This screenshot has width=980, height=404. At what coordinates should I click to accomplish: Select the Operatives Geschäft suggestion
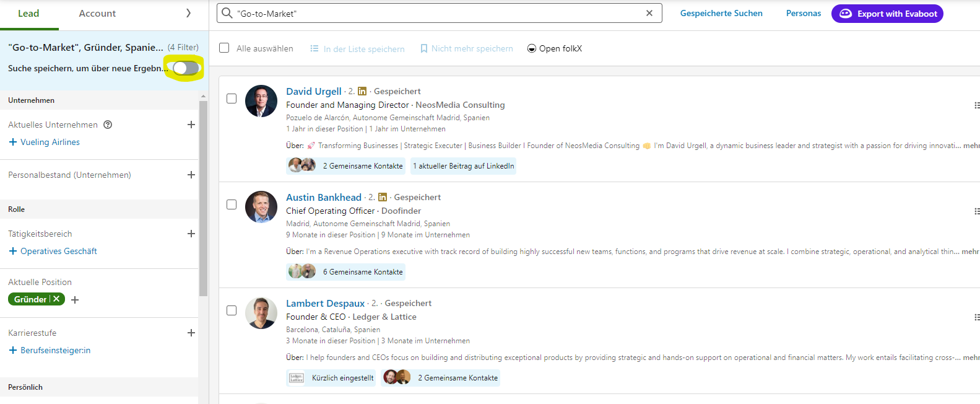tap(59, 251)
